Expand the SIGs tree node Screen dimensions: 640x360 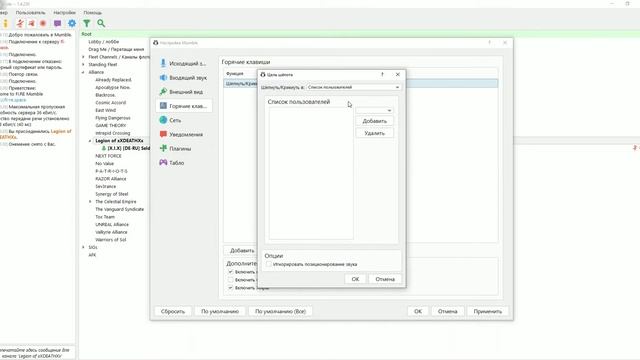(83, 247)
